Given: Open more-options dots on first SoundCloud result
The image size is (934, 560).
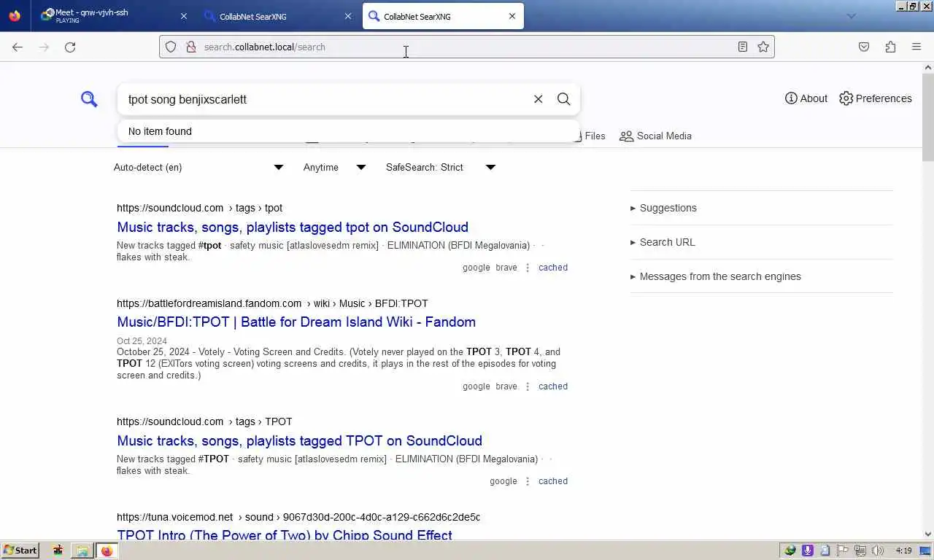Looking at the screenshot, I should [528, 268].
